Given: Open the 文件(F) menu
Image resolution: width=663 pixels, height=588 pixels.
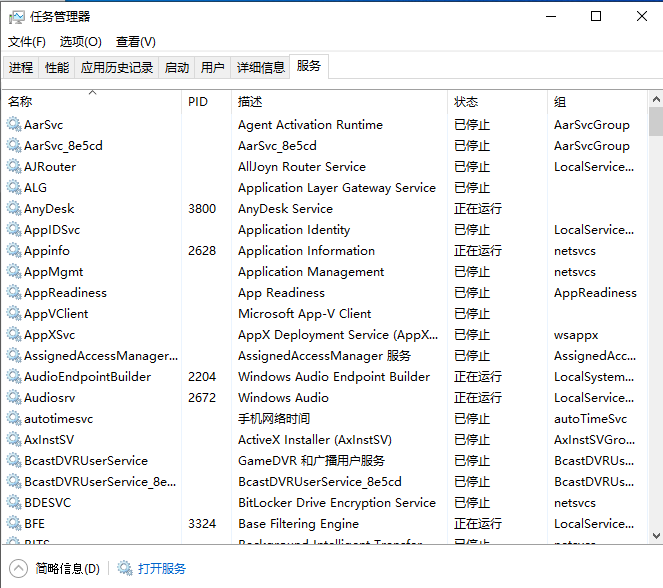Looking at the screenshot, I should (x=27, y=42).
